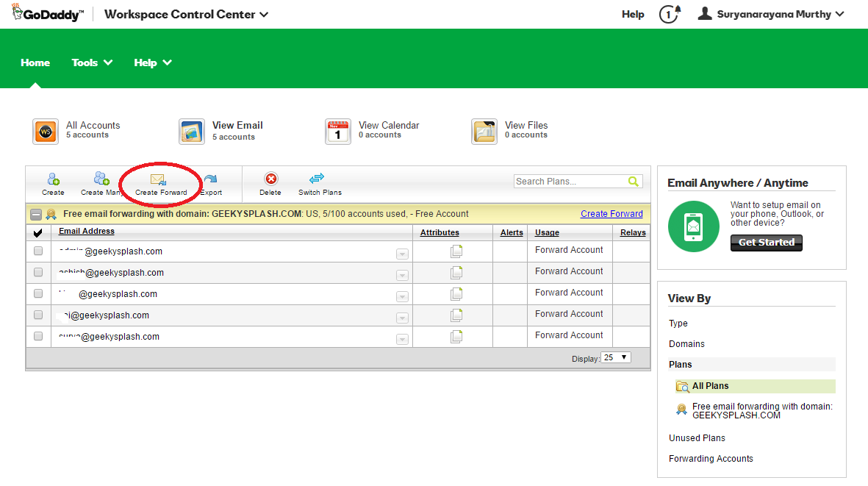Viewport: 868px width, 486px height.
Task: Click the Create Forward link on the yellow banner
Action: tap(611, 213)
